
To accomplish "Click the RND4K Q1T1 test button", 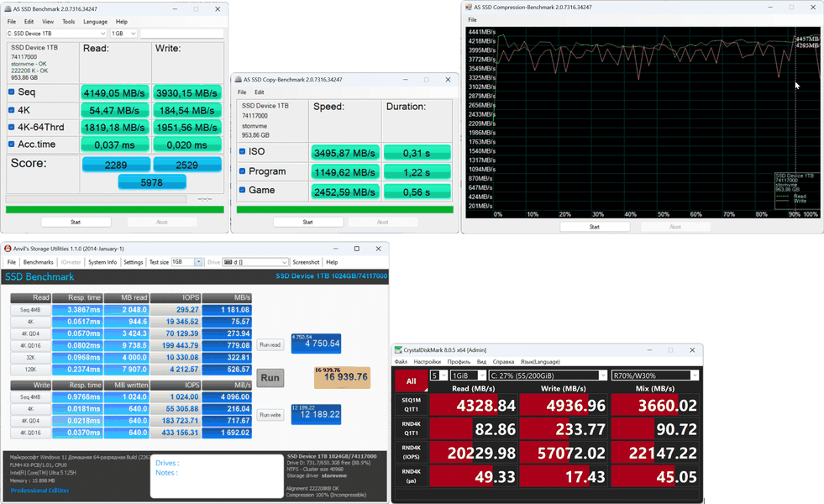I will click(411, 429).
